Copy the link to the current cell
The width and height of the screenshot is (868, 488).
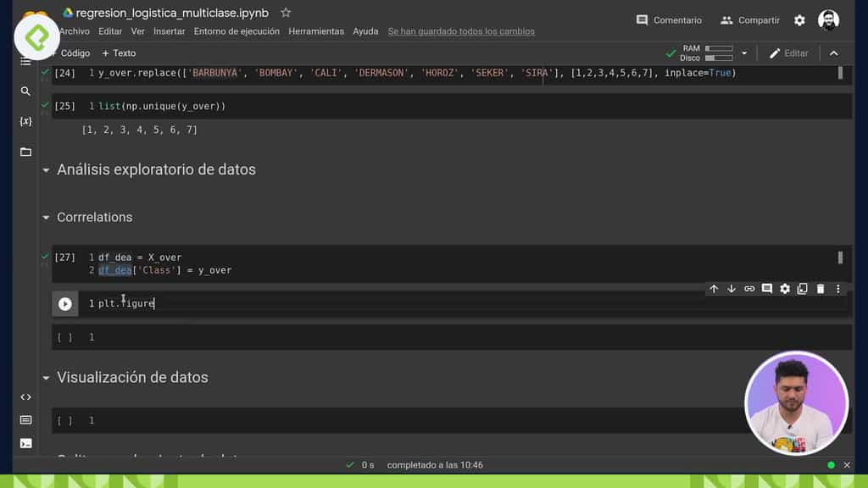tap(749, 288)
